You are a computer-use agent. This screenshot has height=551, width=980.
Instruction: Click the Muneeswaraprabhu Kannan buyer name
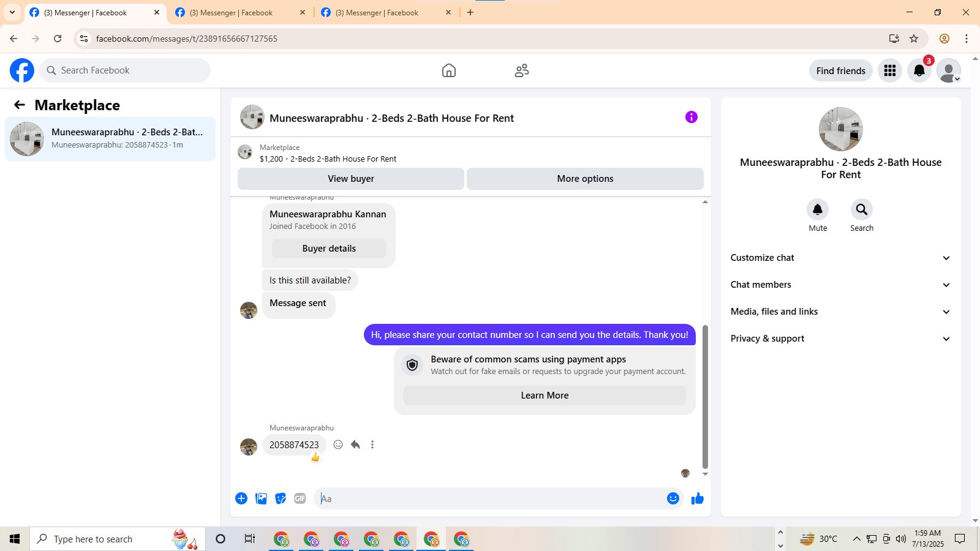pos(328,214)
